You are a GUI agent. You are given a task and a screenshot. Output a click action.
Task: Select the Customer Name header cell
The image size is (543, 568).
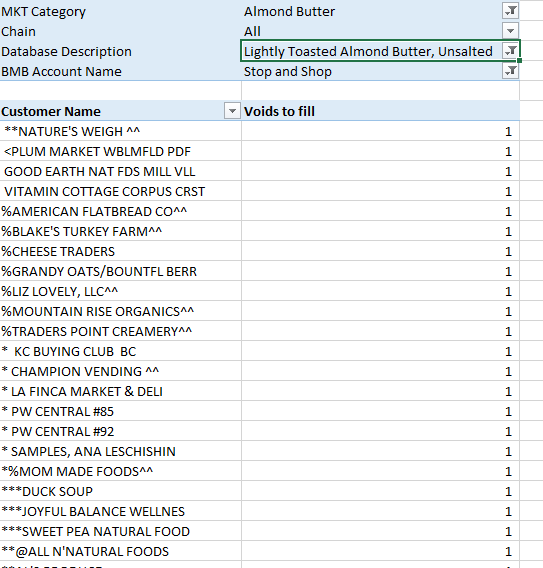pos(121,111)
